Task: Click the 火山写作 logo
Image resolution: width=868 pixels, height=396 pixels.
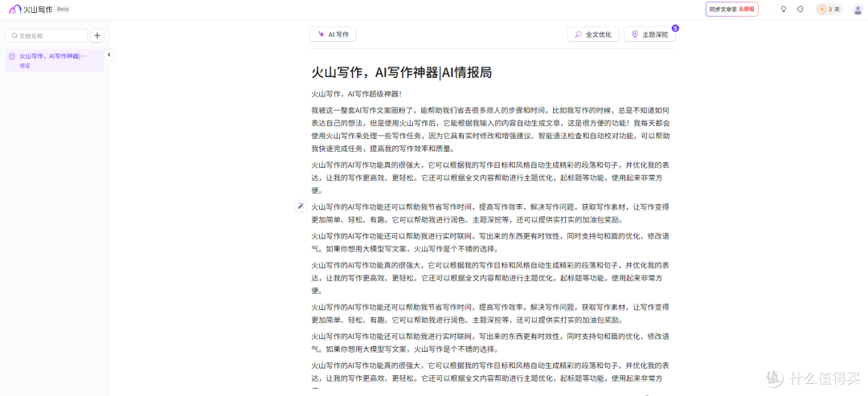Action: [x=31, y=10]
